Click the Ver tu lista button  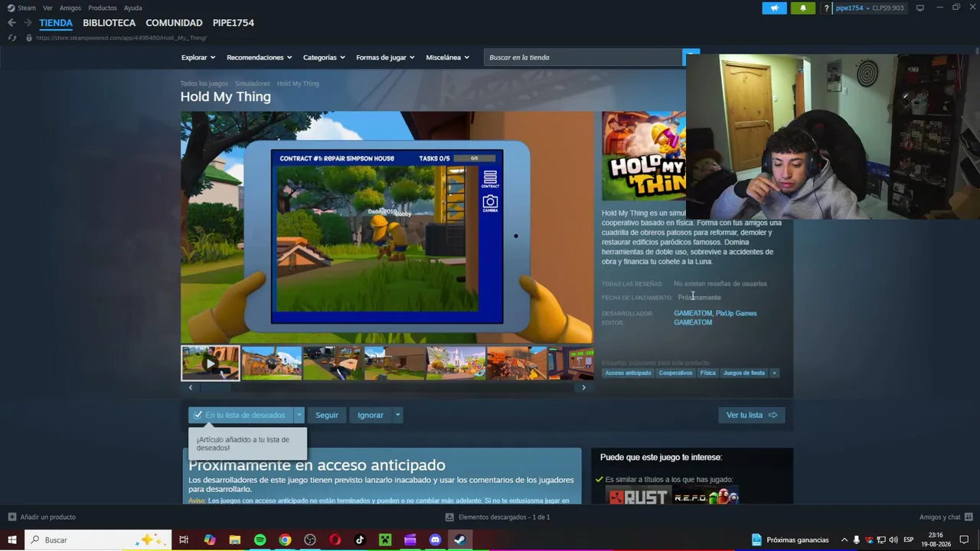(752, 415)
